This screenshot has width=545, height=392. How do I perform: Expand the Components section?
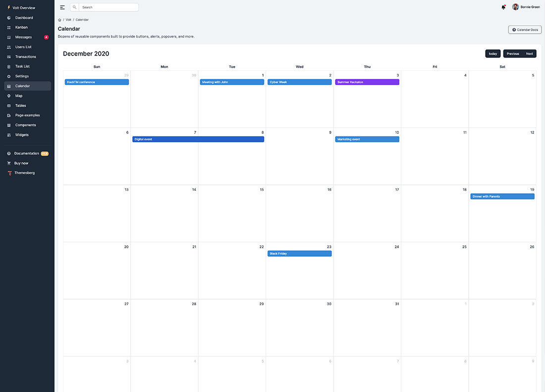pyautogui.click(x=8, y=124)
